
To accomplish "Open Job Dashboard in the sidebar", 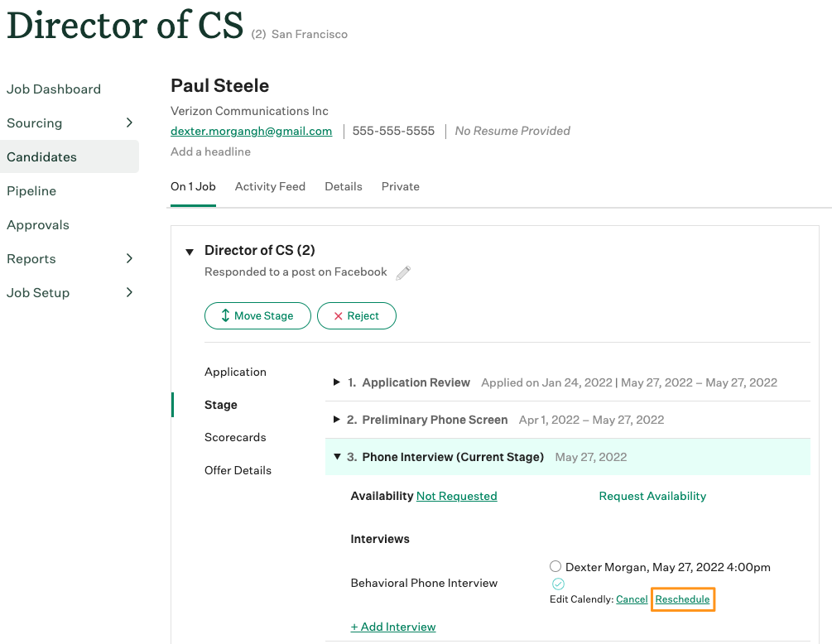I will (54, 89).
